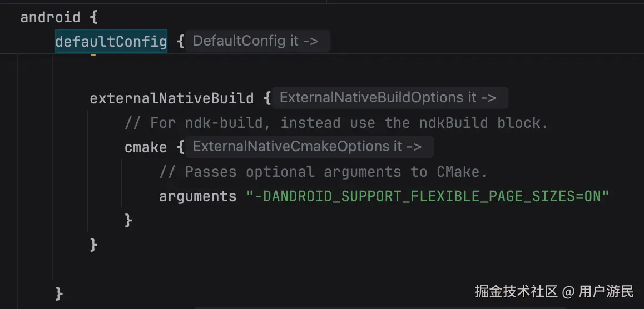Click the opening brace after defaultConfig

click(180, 41)
